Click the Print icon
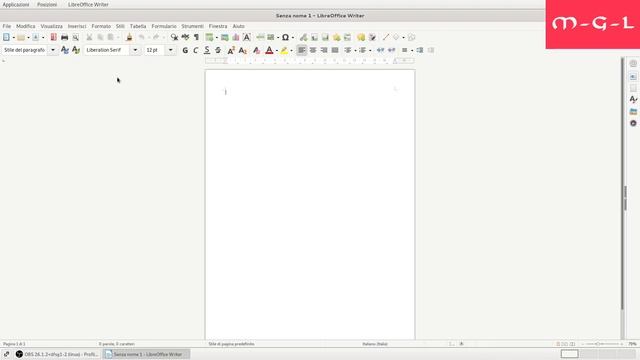The height and width of the screenshot is (360, 640). (64, 37)
